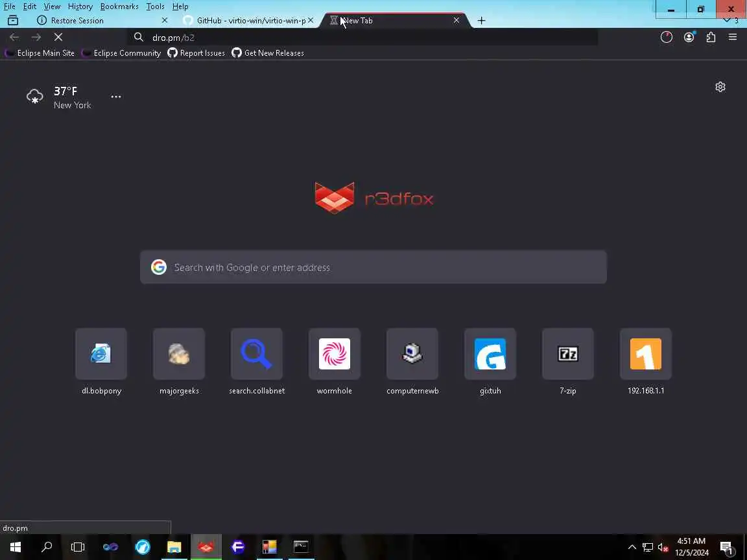Open the taskbar search magnifier
The height and width of the screenshot is (560, 747).
click(47, 546)
